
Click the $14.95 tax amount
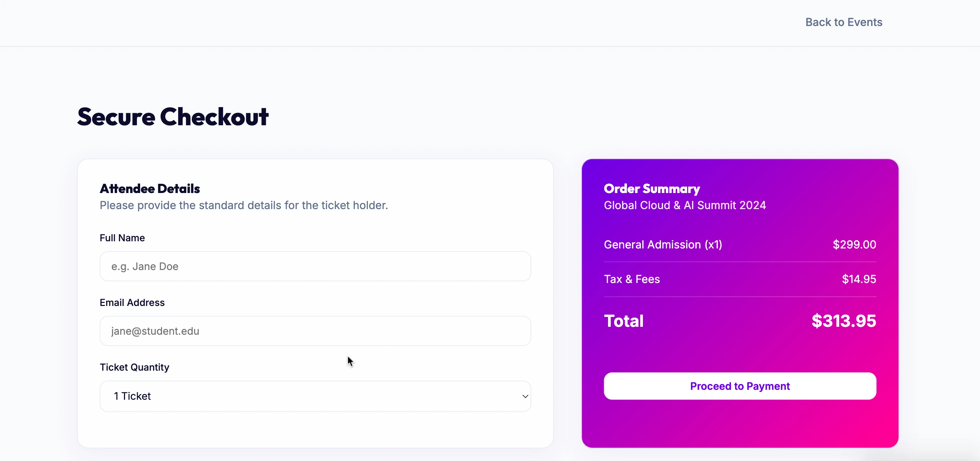[859, 279]
